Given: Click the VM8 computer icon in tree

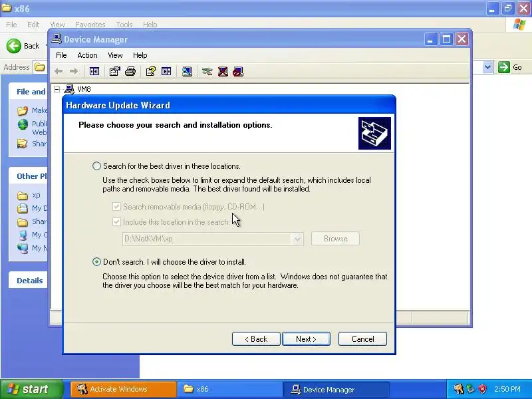Looking at the screenshot, I should [69, 89].
